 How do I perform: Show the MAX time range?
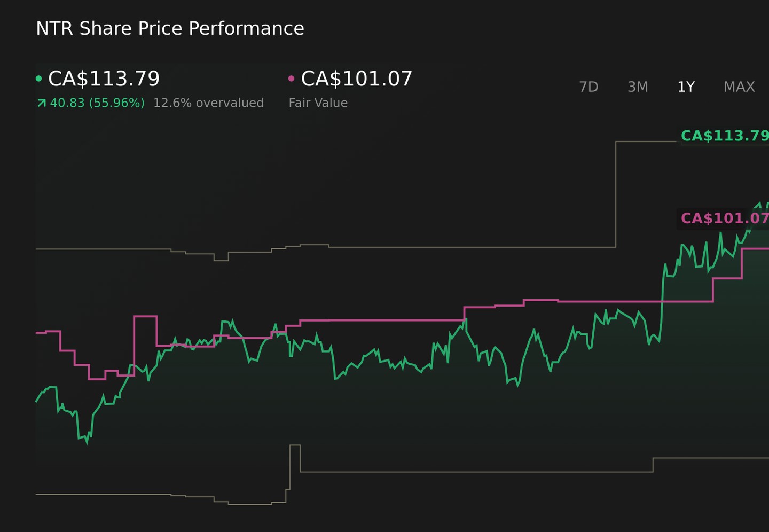pyautogui.click(x=739, y=87)
